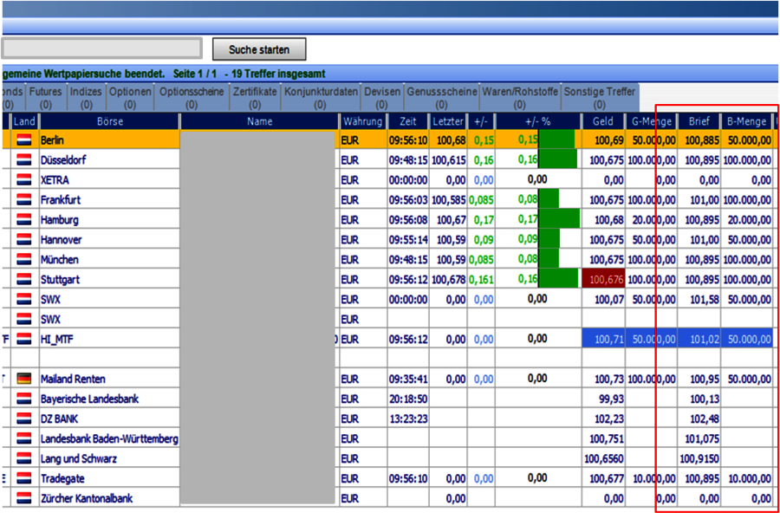780x532 pixels.
Task: Click the German flag icon for Mailand Renten
Action: click(24, 379)
